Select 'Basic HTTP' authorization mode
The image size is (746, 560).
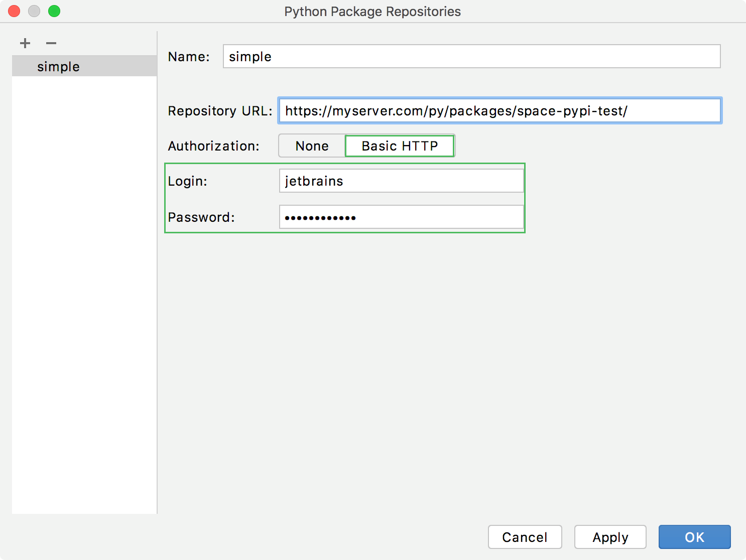(x=399, y=146)
